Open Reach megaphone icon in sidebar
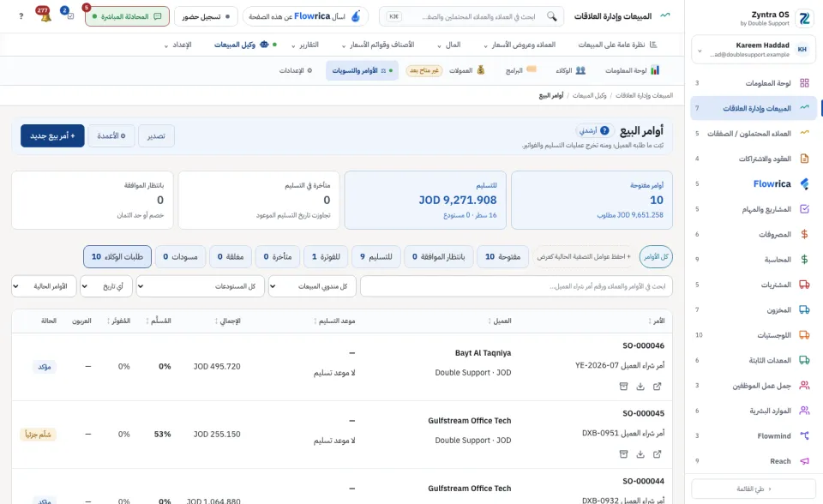 tap(804, 461)
